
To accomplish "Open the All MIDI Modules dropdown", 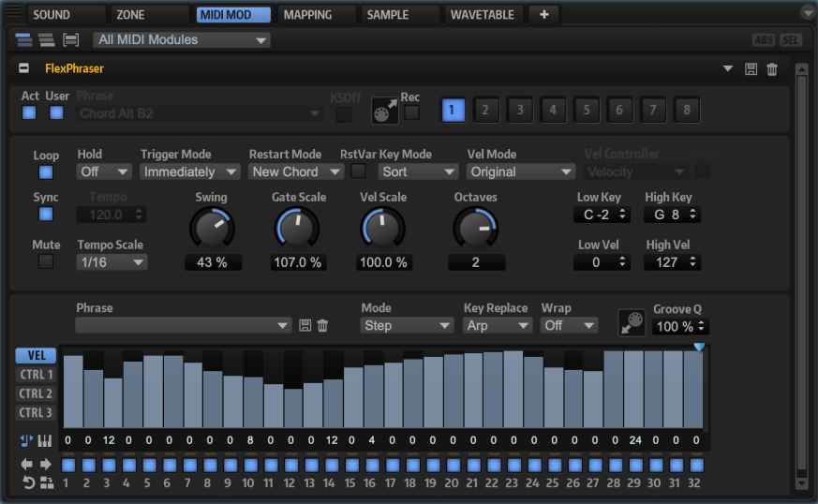I will point(182,40).
